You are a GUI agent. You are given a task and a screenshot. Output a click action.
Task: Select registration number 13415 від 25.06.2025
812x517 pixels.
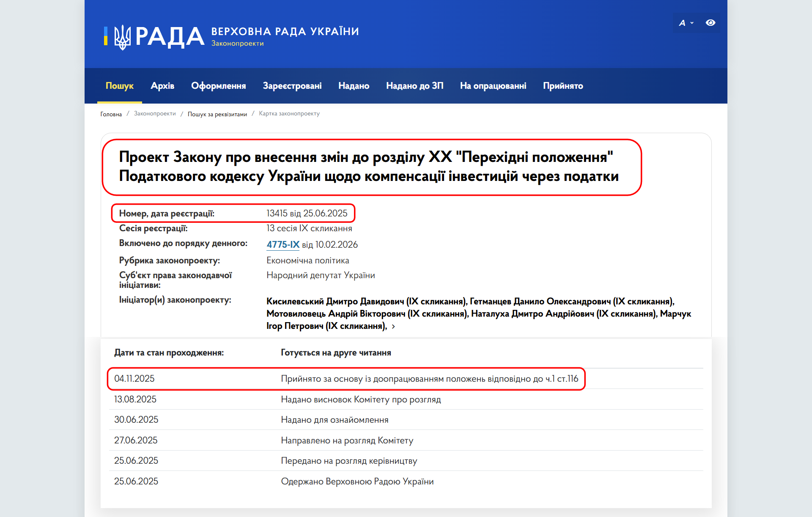(307, 213)
